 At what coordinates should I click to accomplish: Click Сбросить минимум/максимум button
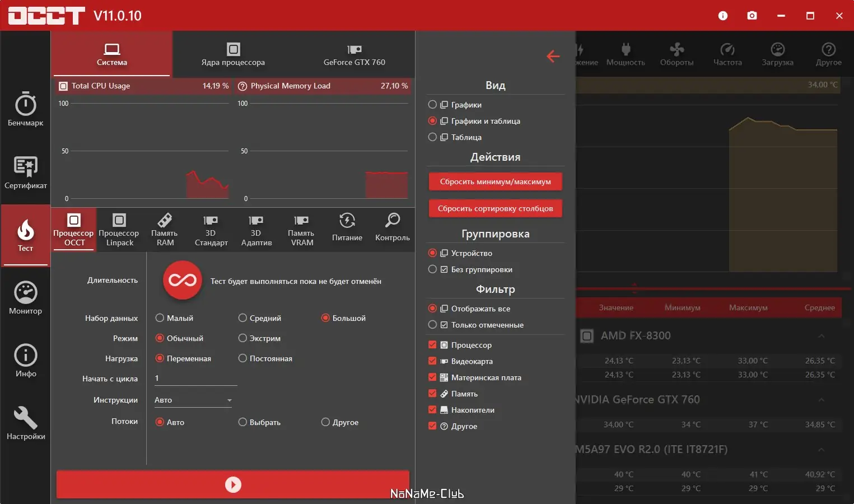click(495, 181)
